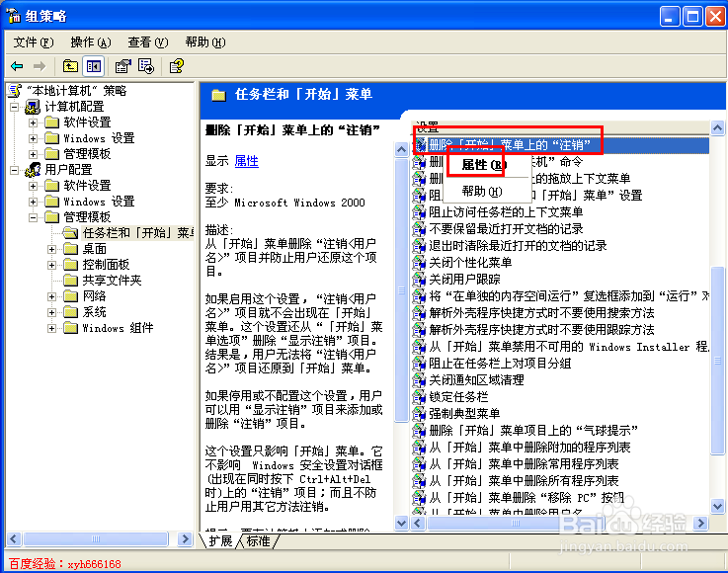
Task: Open the 查看(V) menu
Action: [147, 42]
